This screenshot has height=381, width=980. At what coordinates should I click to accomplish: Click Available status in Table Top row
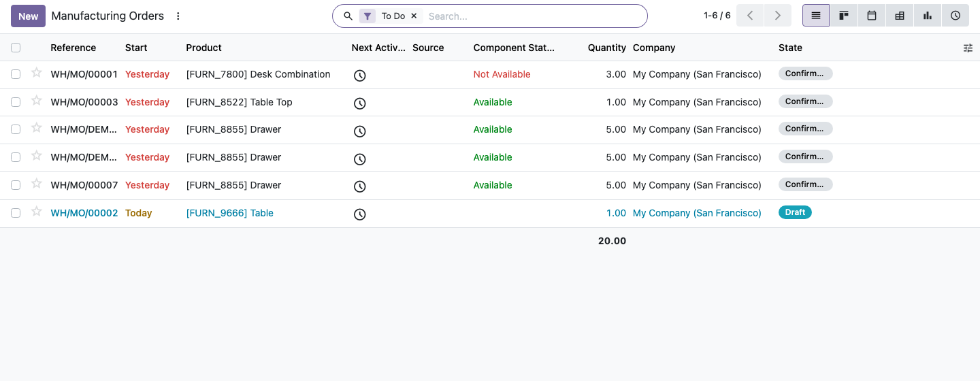(x=493, y=102)
